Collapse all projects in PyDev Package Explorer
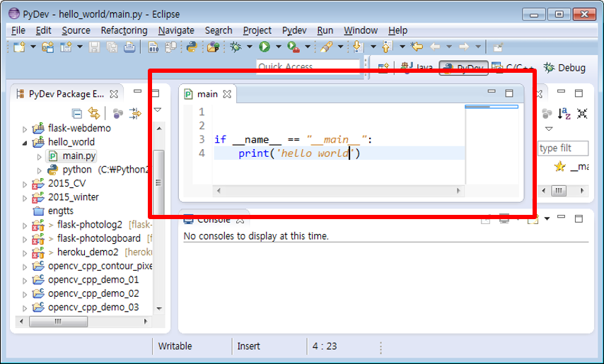604x364 pixels. click(x=77, y=113)
